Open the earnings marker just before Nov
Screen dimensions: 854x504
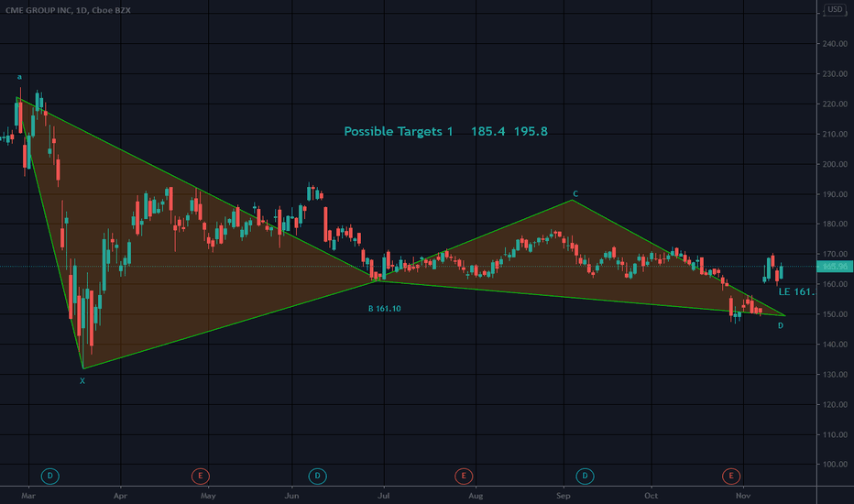pyautogui.click(x=731, y=476)
